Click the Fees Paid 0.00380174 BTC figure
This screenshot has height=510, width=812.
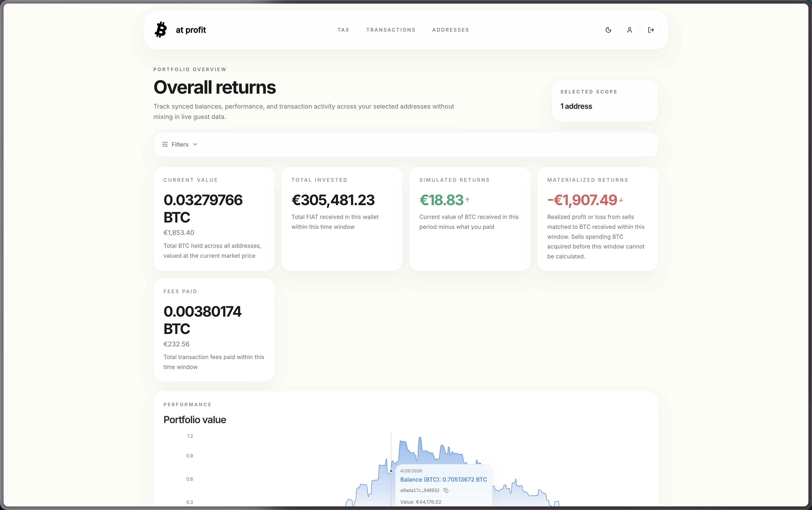point(202,320)
